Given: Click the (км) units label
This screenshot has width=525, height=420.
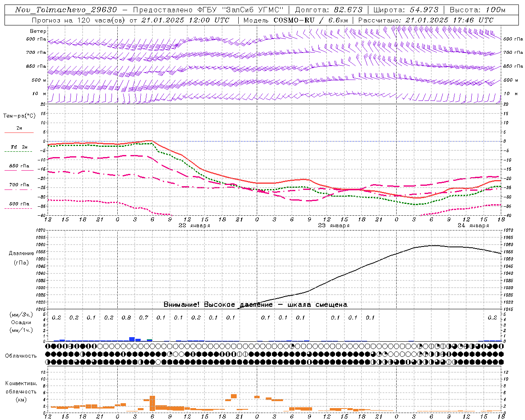Looking at the screenshot, I should (21, 399).
